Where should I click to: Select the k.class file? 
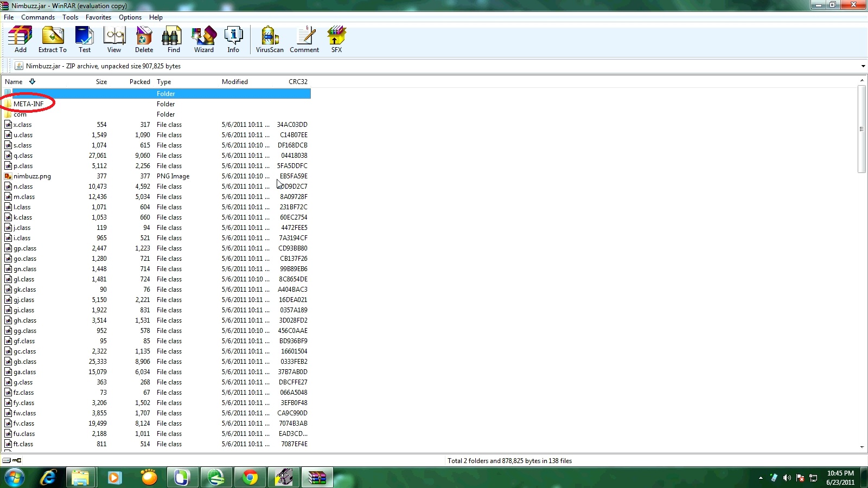coord(23,217)
